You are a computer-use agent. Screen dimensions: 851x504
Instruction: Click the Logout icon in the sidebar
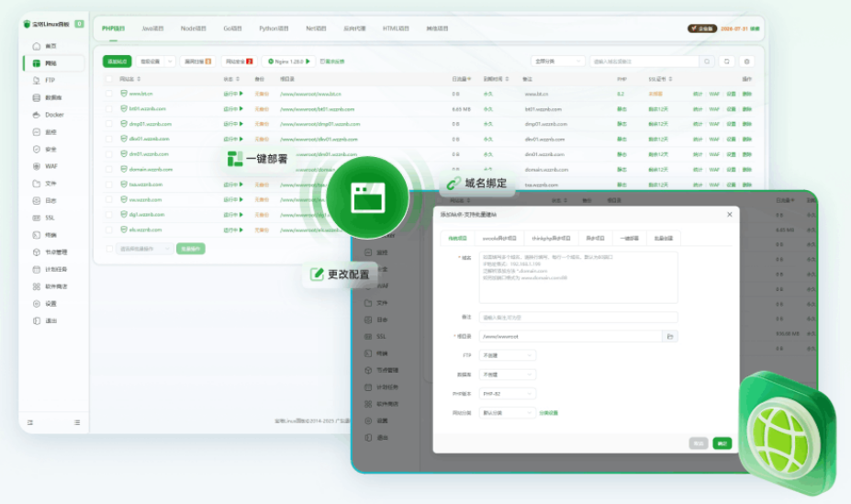click(37, 320)
